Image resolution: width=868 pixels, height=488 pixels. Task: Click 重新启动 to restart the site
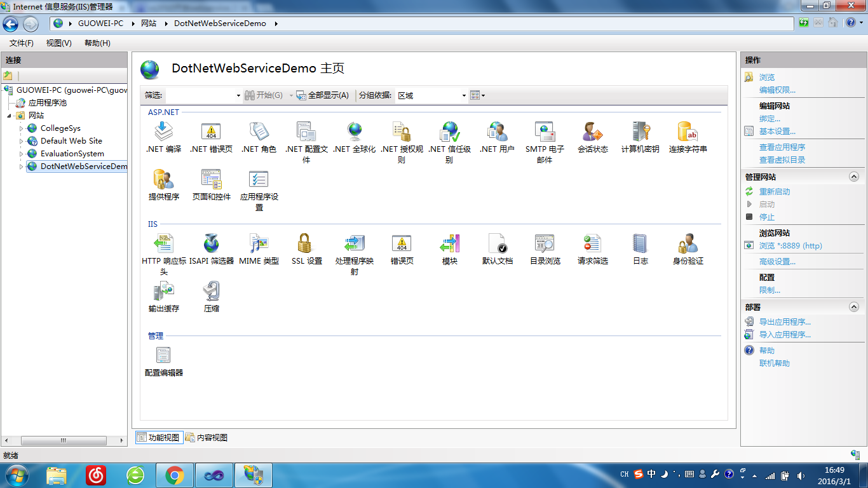click(775, 192)
